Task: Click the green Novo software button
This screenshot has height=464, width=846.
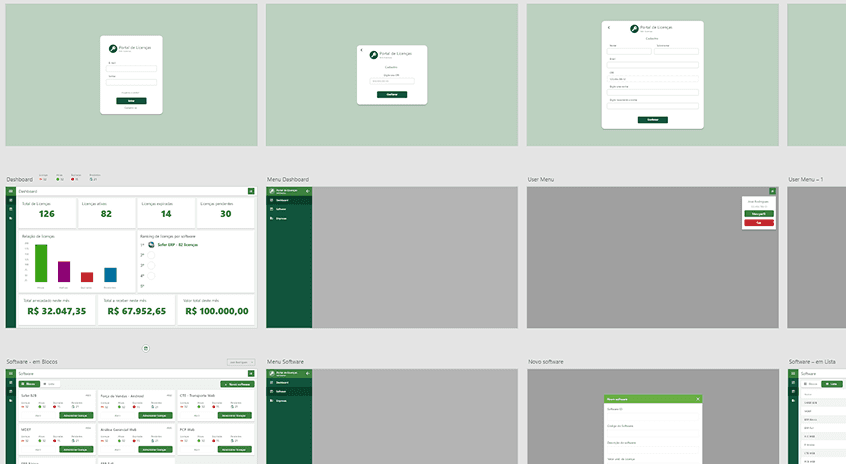Action: tap(237, 384)
